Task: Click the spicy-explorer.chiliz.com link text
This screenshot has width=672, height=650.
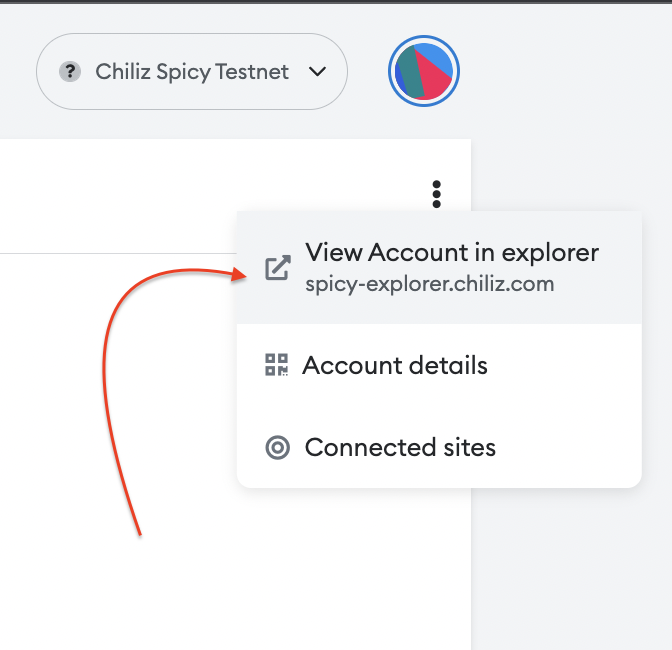Action: [429, 284]
